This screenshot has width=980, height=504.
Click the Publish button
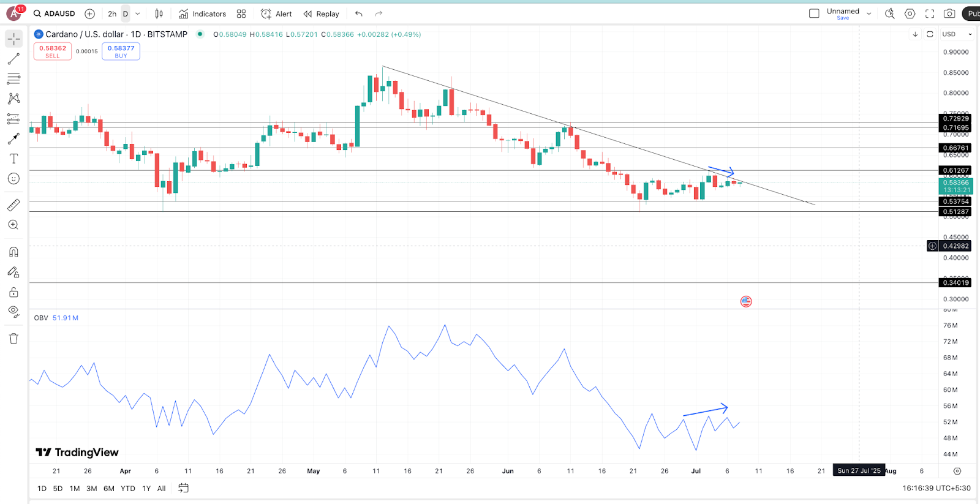click(x=972, y=13)
